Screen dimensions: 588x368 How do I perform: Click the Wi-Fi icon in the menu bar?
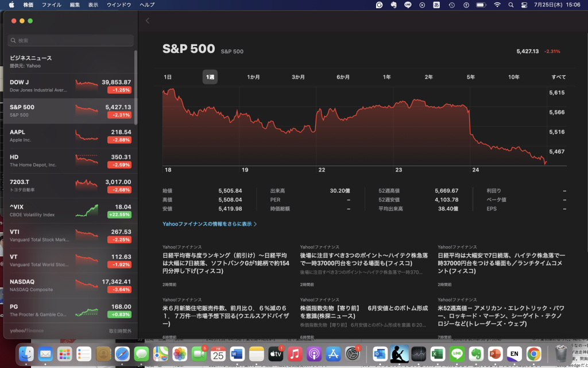(x=497, y=5)
